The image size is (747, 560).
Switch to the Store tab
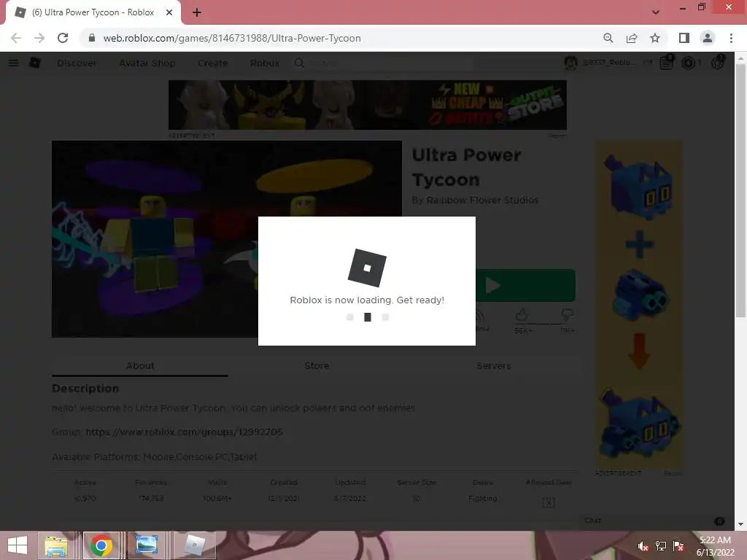point(317,366)
